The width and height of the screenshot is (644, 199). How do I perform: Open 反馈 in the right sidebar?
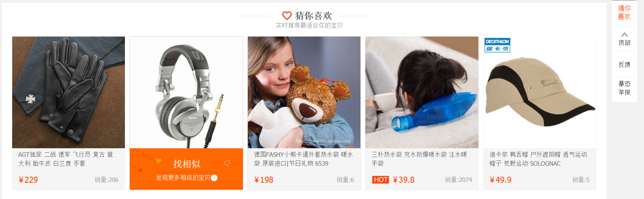pos(624,65)
